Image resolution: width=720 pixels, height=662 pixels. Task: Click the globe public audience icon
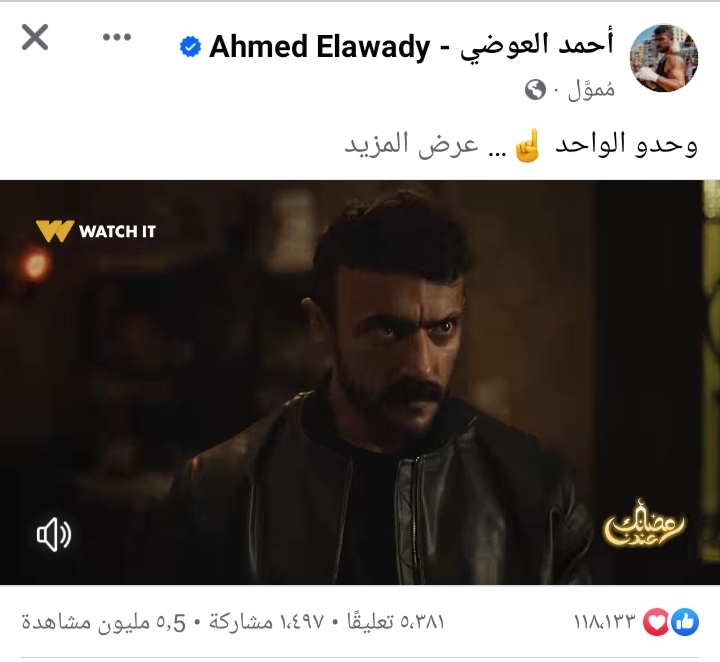[535, 89]
